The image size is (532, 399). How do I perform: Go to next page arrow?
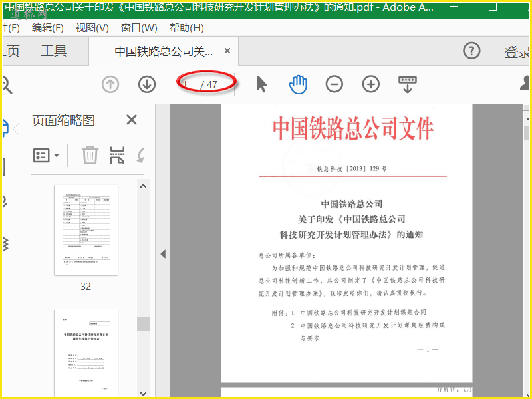coord(147,84)
